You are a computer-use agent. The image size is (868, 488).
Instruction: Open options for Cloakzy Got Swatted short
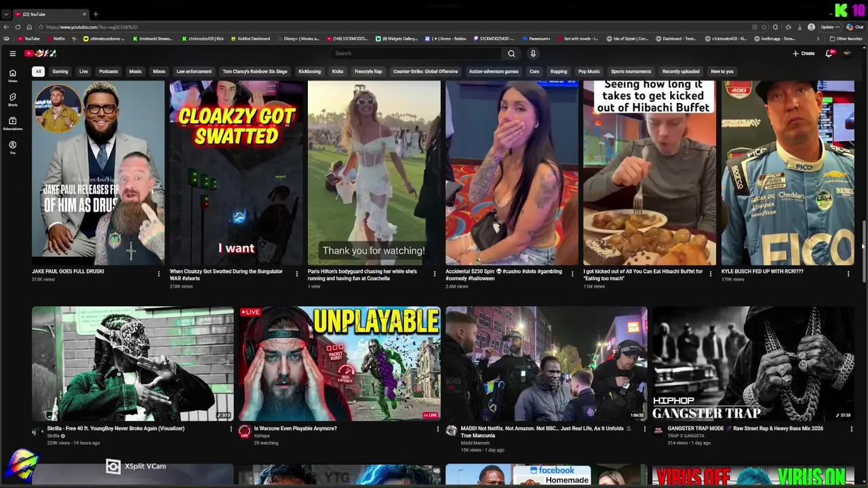[296, 274]
